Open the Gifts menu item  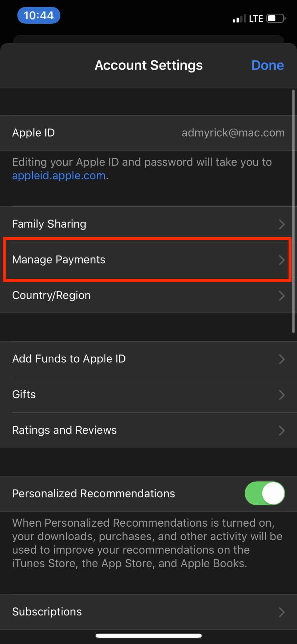(148, 395)
